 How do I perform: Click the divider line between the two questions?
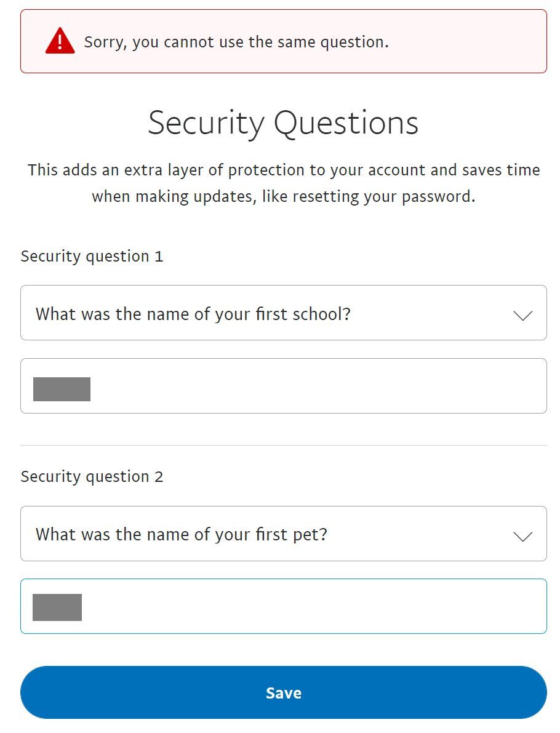point(283,445)
